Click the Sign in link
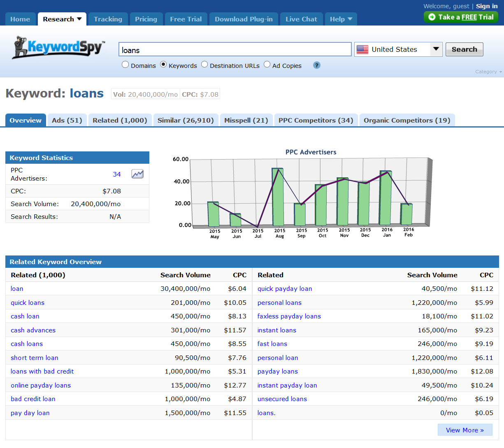Image resolution: width=504 pixels, height=448 pixels. (x=487, y=6)
